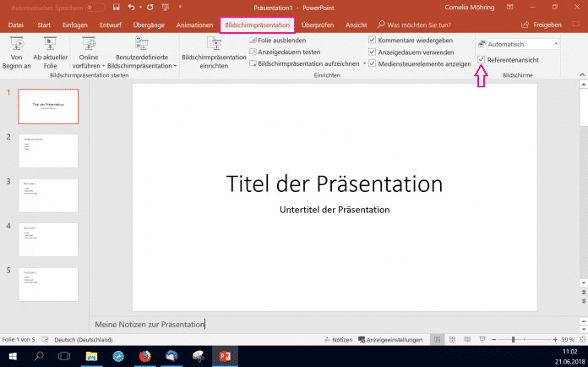
Task: Uncheck the Referentenansicht checkbox
Action: tap(482, 60)
